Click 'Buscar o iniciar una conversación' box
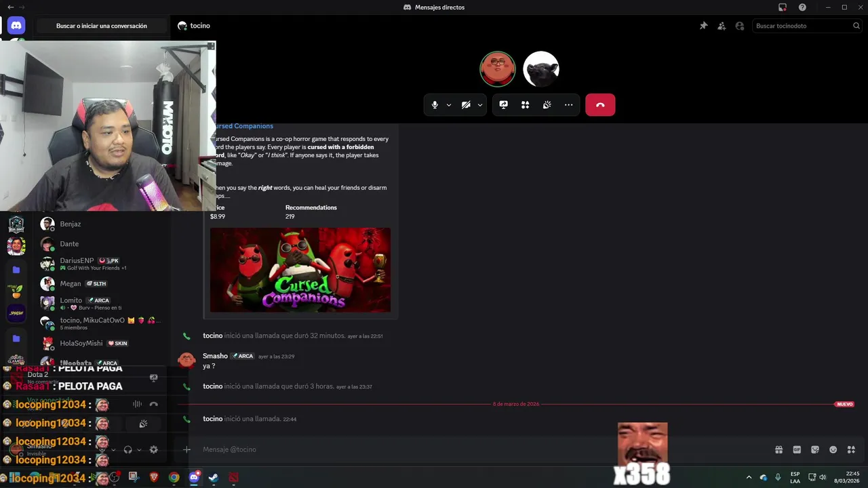Viewport: 868px width, 488px height. pyautogui.click(x=102, y=26)
